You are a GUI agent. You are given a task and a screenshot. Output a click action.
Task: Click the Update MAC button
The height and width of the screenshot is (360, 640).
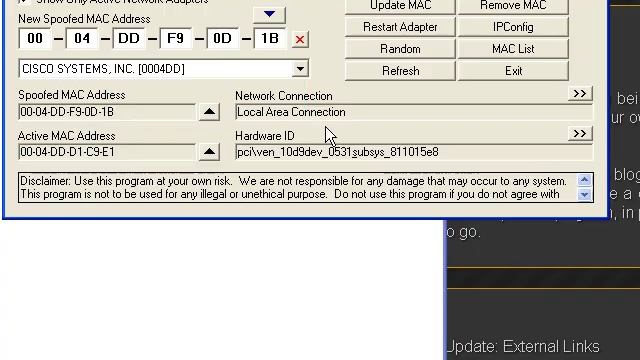pos(400,6)
